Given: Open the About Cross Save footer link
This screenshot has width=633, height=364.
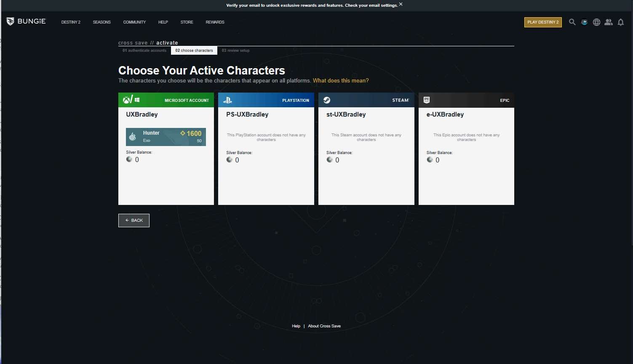Looking at the screenshot, I should click(324, 326).
